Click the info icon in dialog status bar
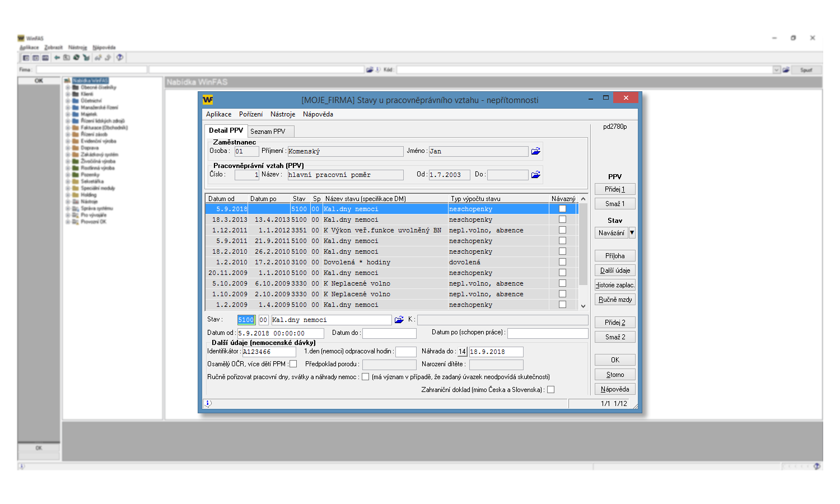Screen dimensions: 840x504 (208, 403)
